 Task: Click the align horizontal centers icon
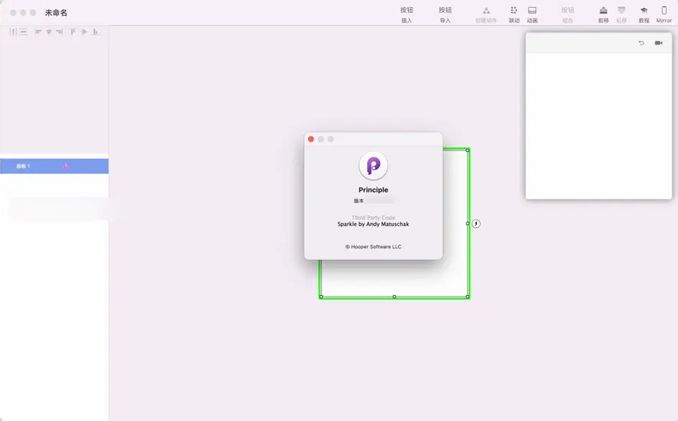(49, 32)
